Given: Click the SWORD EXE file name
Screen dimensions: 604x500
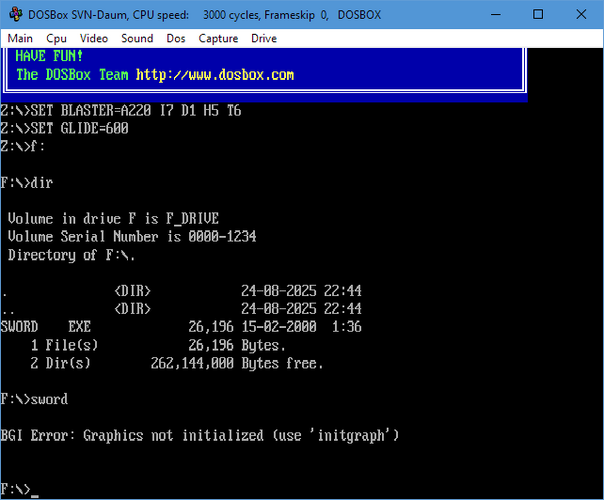Looking at the screenshot, I should click(45, 327).
